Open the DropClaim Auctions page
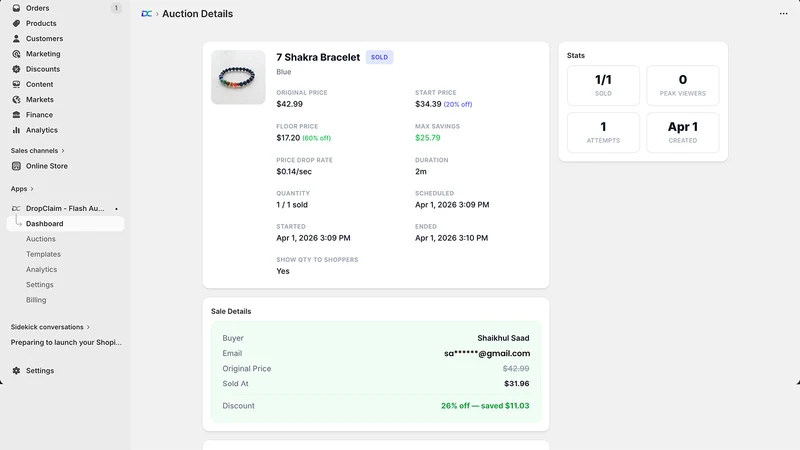The width and height of the screenshot is (800, 450). tap(41, 239)
